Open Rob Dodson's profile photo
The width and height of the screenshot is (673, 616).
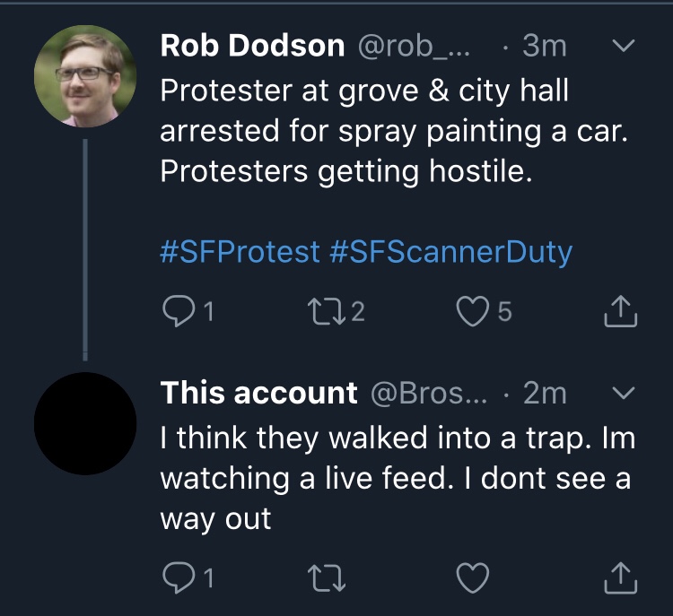pos(85,76)
